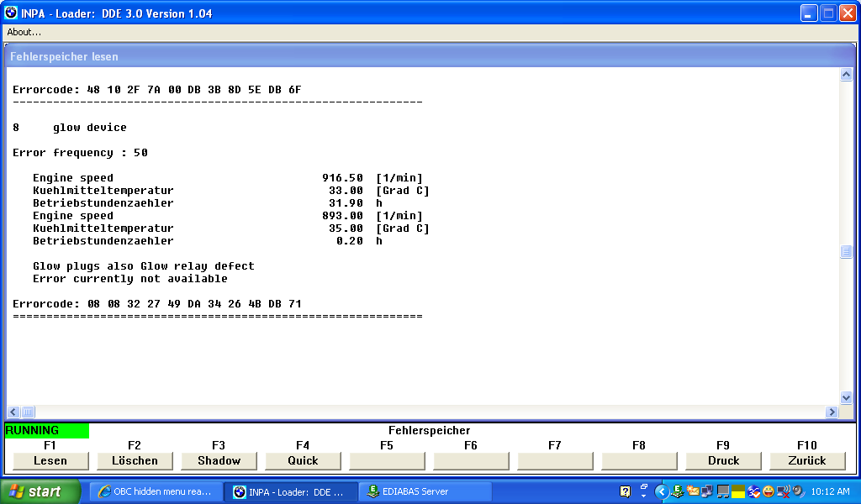Switch to OBC hidden menu browser window
The width and height of the screenshot is (861, 504).
[x=156, y=491]
